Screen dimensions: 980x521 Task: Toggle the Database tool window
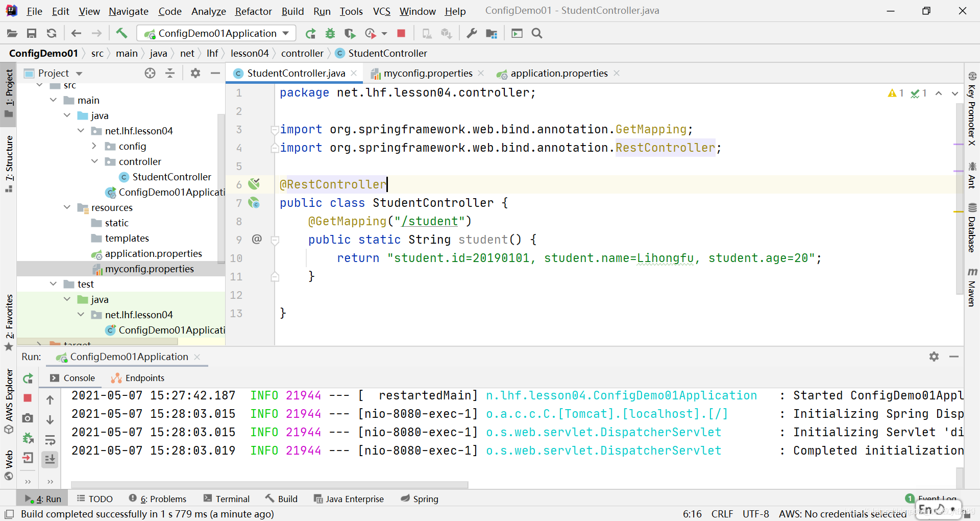pyautogui.click(x=972, y=227)
